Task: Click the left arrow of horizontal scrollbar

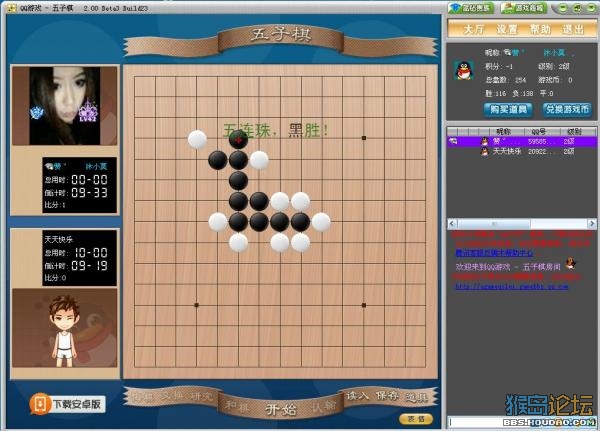Action: coord(452,224)
